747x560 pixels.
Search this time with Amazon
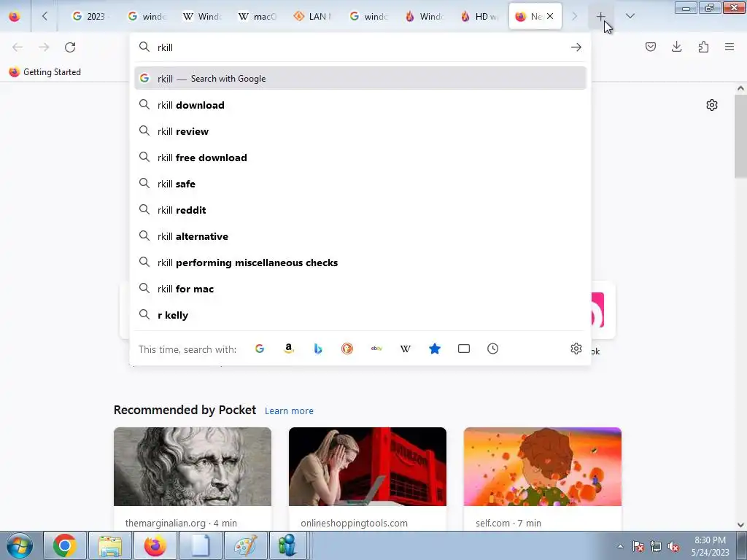289,349
